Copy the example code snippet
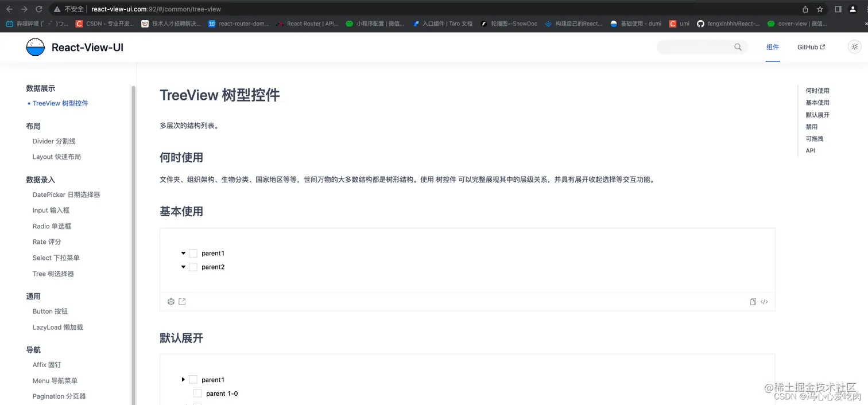The height and width of the screenshot is (405, 868). 753,301
